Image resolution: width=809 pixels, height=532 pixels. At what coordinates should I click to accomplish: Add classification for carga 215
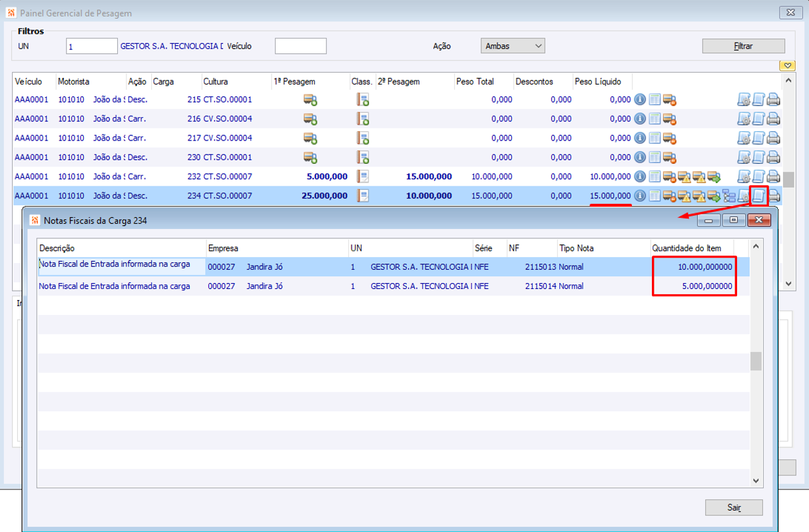(x=362, y=100)
